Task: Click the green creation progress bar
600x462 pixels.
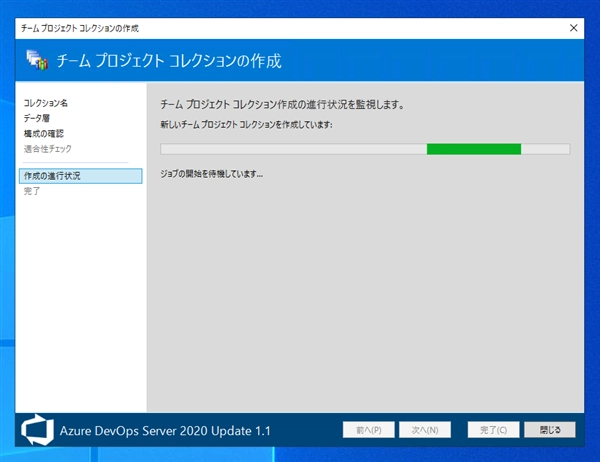Action: coord(365,149)
